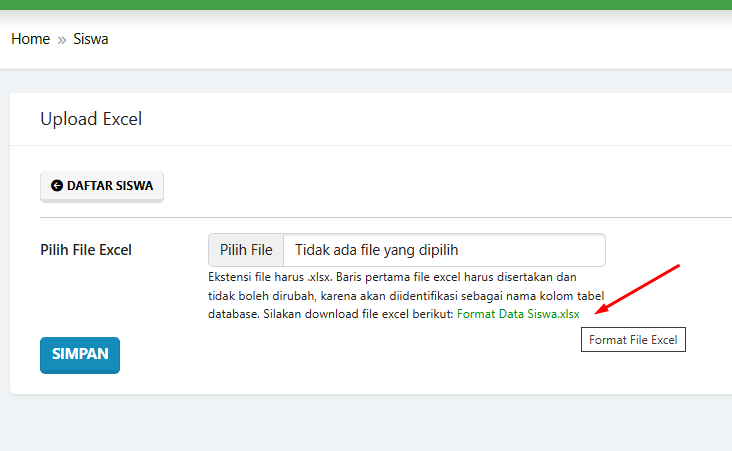Click the green header bar at top
Image resolution: width=732 pixels, height=451 pixels.
(366, 4)
